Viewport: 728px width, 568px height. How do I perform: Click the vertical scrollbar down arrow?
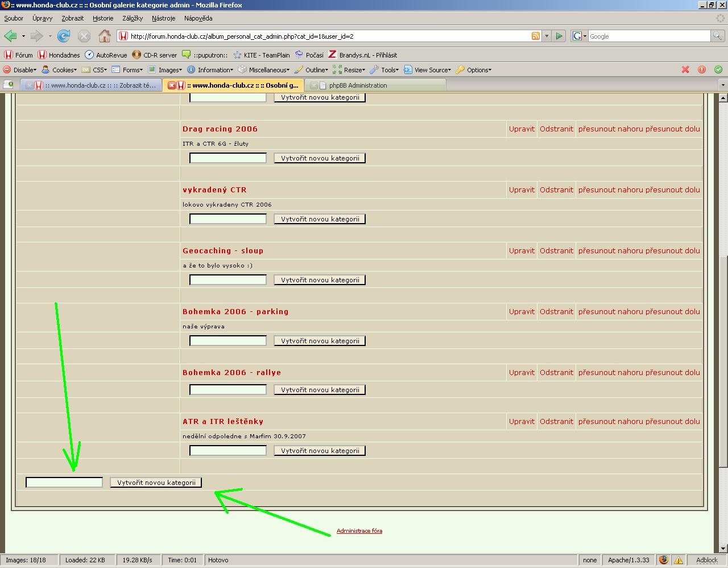723,549
